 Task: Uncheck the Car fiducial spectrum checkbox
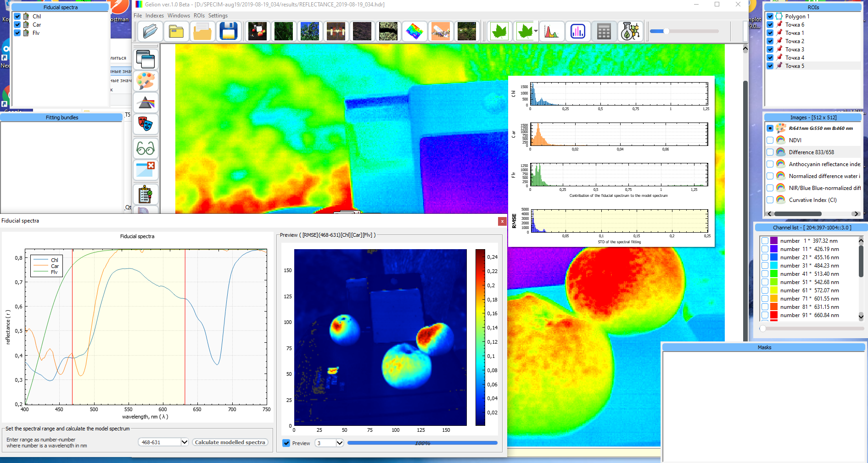click(17, 25)
